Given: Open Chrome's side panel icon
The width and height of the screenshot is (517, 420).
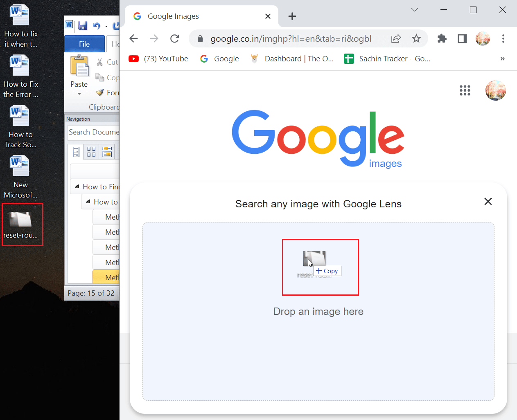Looking at the screenshot, I should click(462, 38).
